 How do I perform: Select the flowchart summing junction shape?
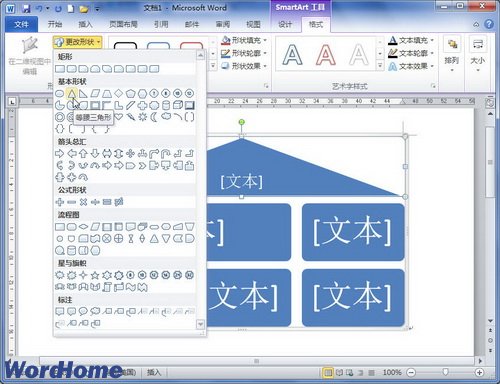107,239
